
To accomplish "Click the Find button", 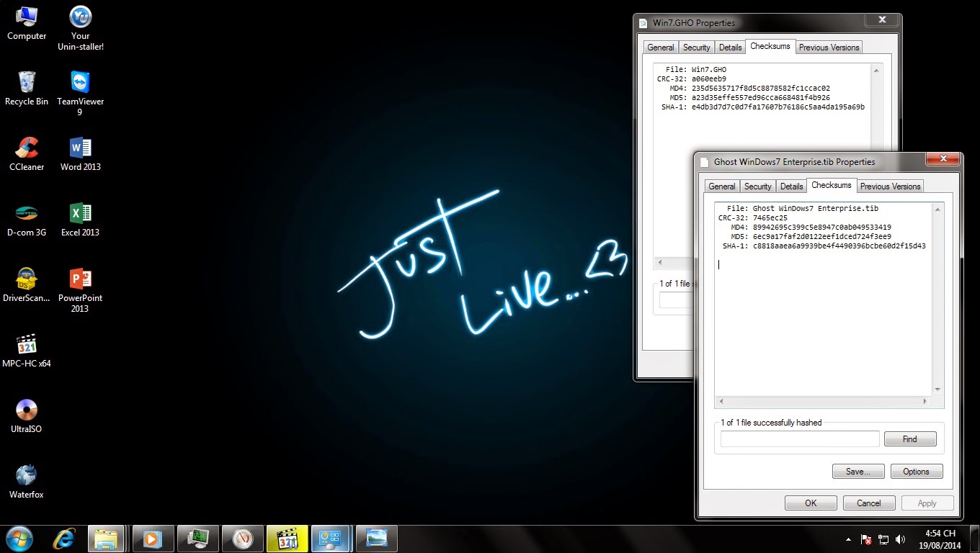I will pyautogui.click(x=910, y=439).
